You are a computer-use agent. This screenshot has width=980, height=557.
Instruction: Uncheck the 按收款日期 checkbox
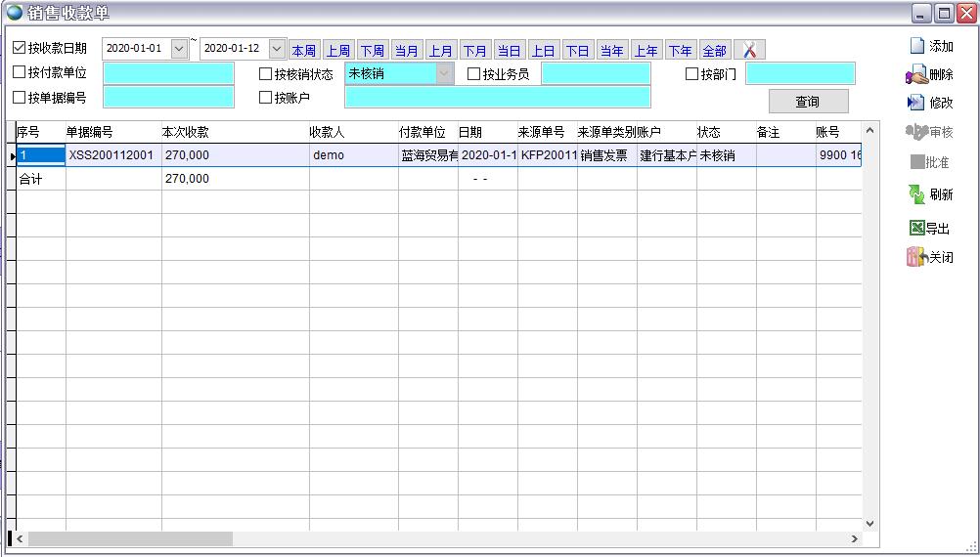20,48
